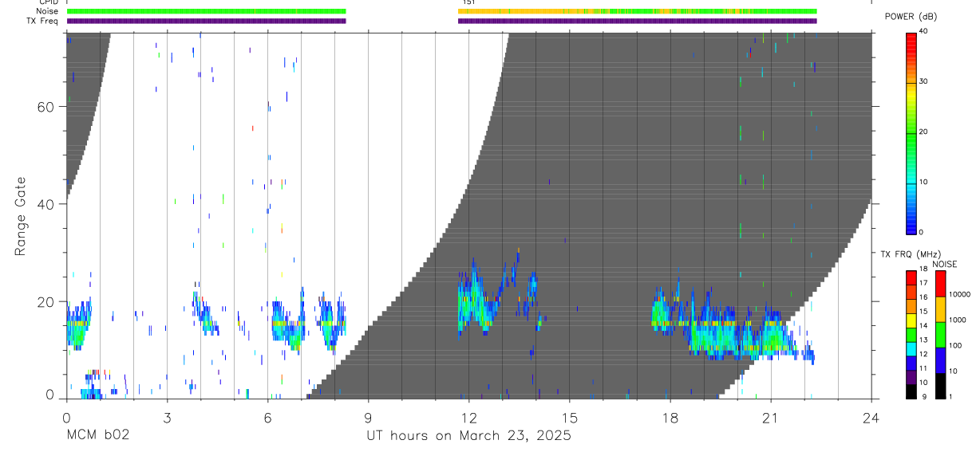
Task: Click the MCM b02 radar label
Action: [98, 435]
